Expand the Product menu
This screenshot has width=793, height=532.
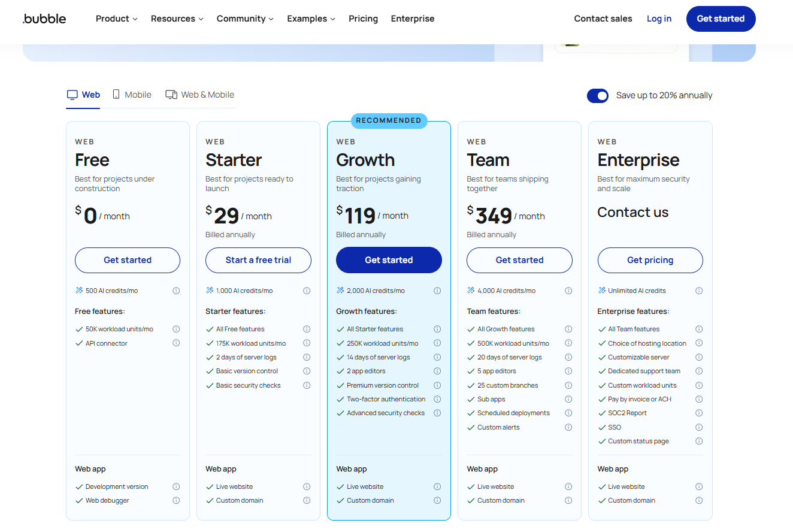pyautogui.click(x=117, y=19)
